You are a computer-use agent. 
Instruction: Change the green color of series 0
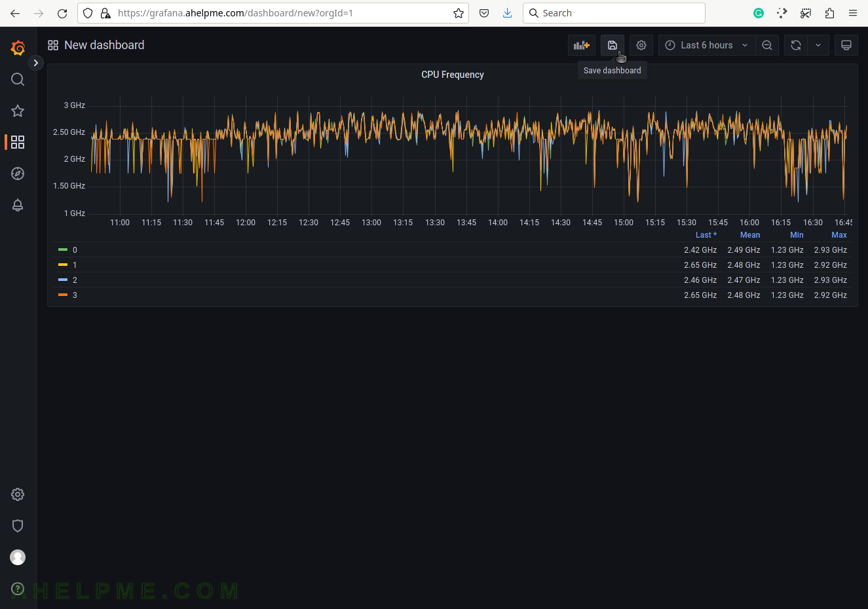63,249
